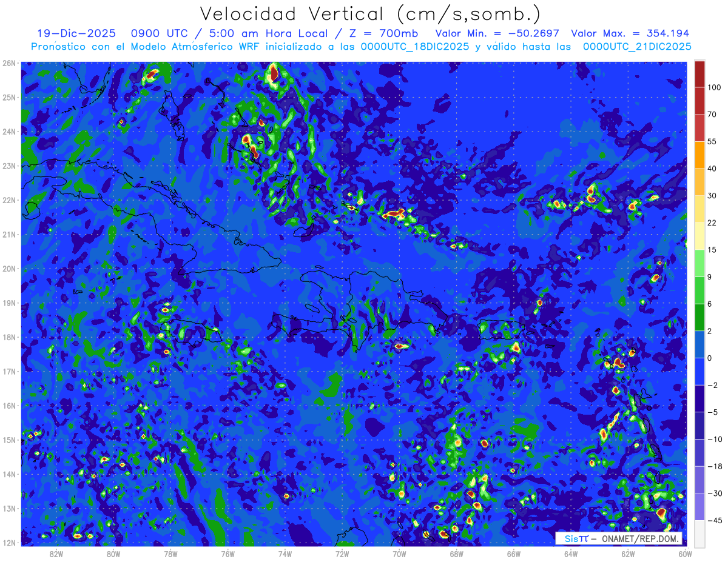
Task: Click the '0900 UTC' time text
Action: click(160, 33)
